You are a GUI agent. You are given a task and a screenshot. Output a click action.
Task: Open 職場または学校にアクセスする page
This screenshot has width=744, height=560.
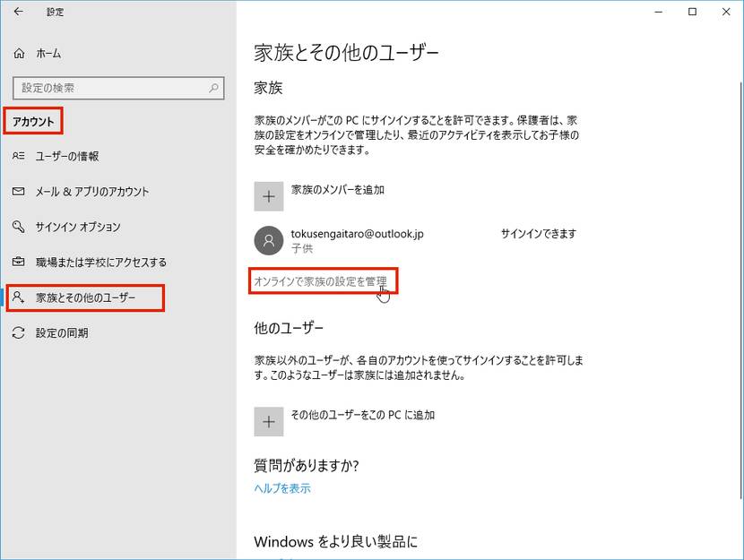point(101,263)
